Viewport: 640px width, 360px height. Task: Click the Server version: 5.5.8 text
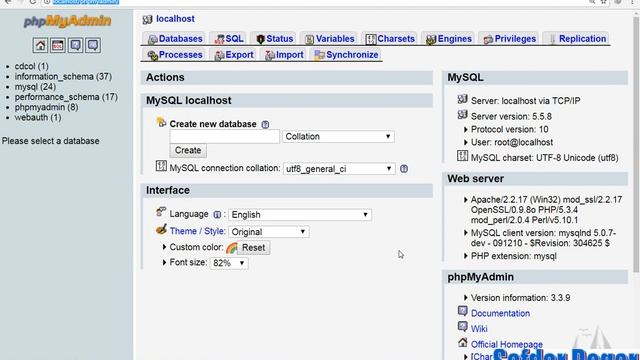click(x=511, y=116)
